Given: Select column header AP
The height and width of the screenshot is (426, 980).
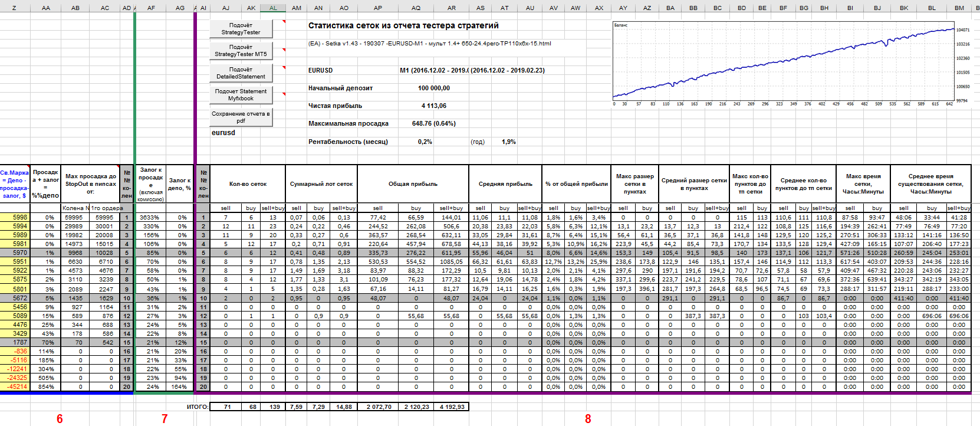Looking at the screenshot, I should pos(378,8).
